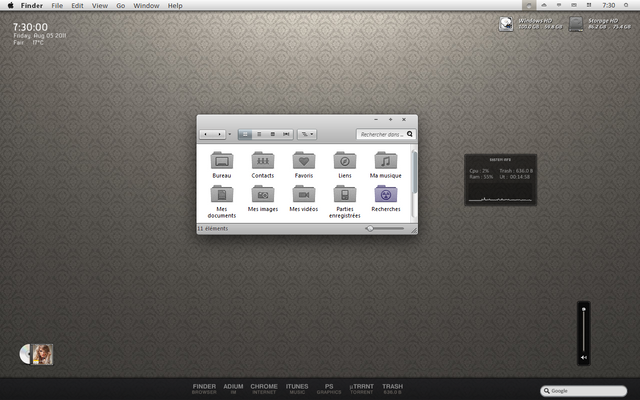This screenshot has width=640, height=400.
Task: Open the action tools dropdown in toolbar
Action: (306, 133)
